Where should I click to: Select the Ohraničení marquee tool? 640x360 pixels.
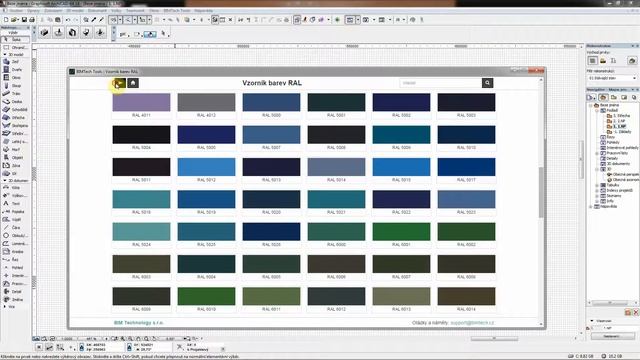(x=15, y=47)
